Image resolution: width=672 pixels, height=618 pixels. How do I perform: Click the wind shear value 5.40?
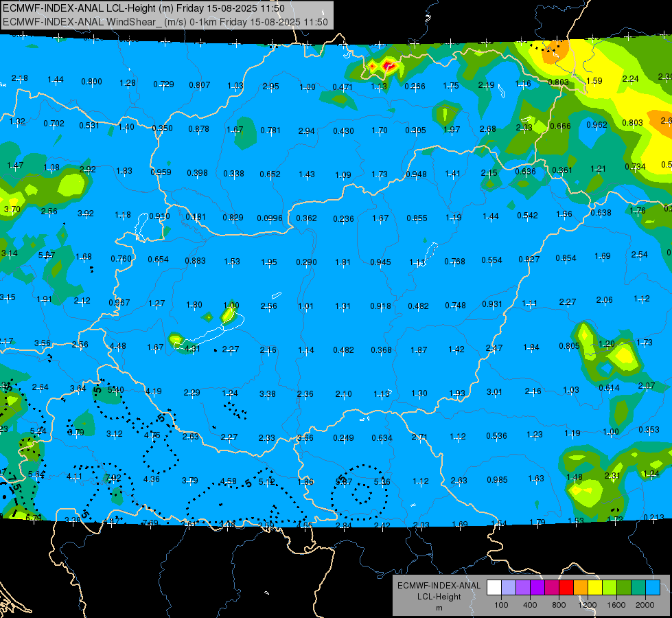coord(116,390)
